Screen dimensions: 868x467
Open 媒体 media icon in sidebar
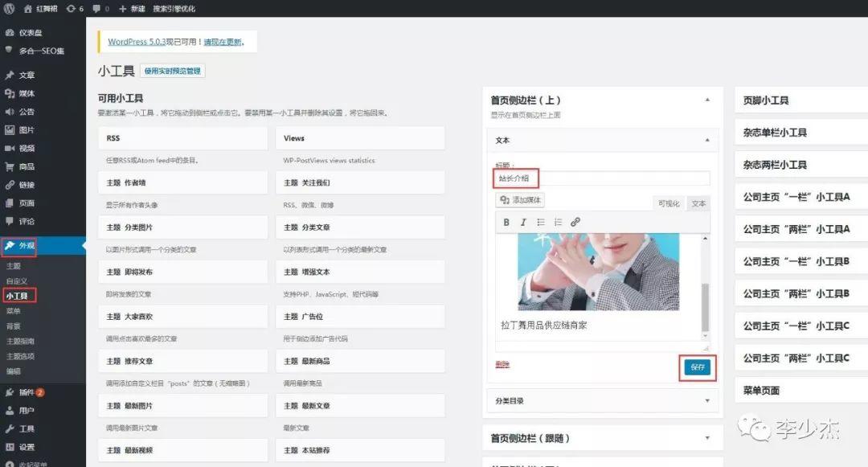[10, 93]
